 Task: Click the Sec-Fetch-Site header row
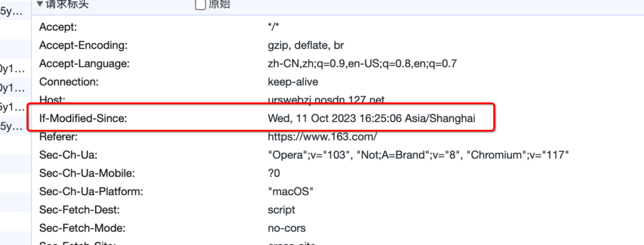tap(337, 242)
